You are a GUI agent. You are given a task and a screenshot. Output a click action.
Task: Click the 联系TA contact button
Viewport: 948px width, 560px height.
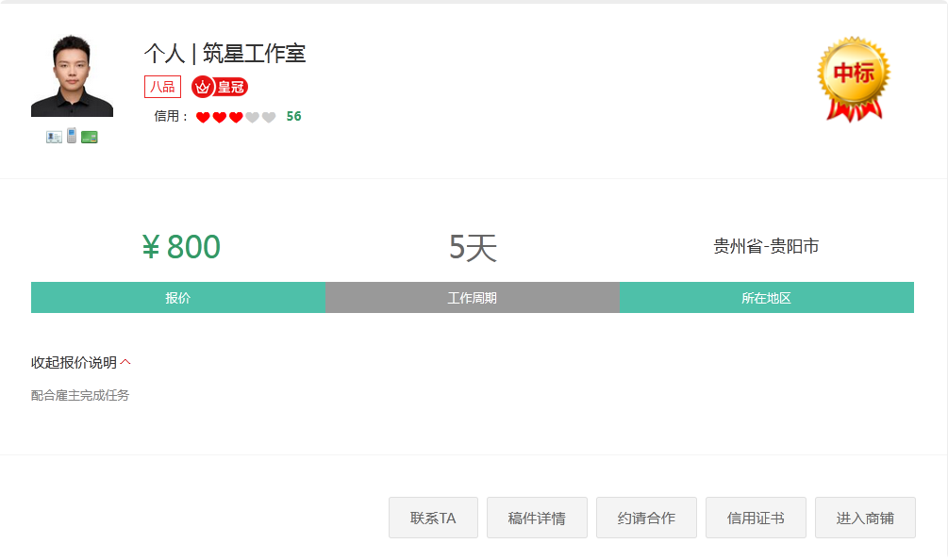coord(433,517)
